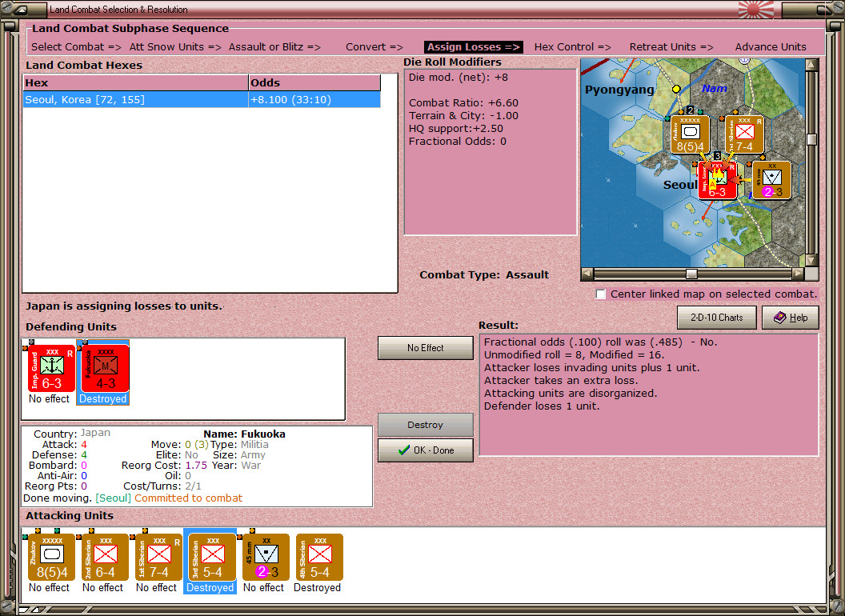Image resolution: width=845 pixels, height=616 pixels.
Task: Click the Reorg Cost 1.75 value
Action: click(196, 465)
